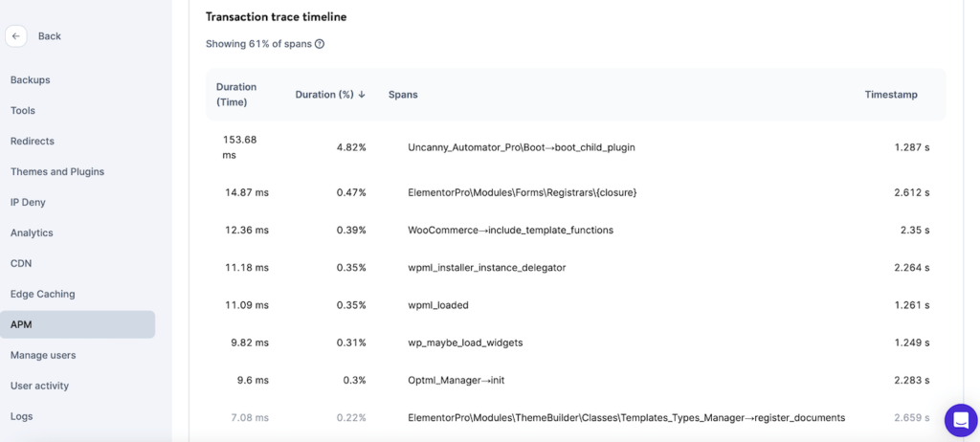
Task: Select Themes and Plugins menu item
Action: (57, 172)
